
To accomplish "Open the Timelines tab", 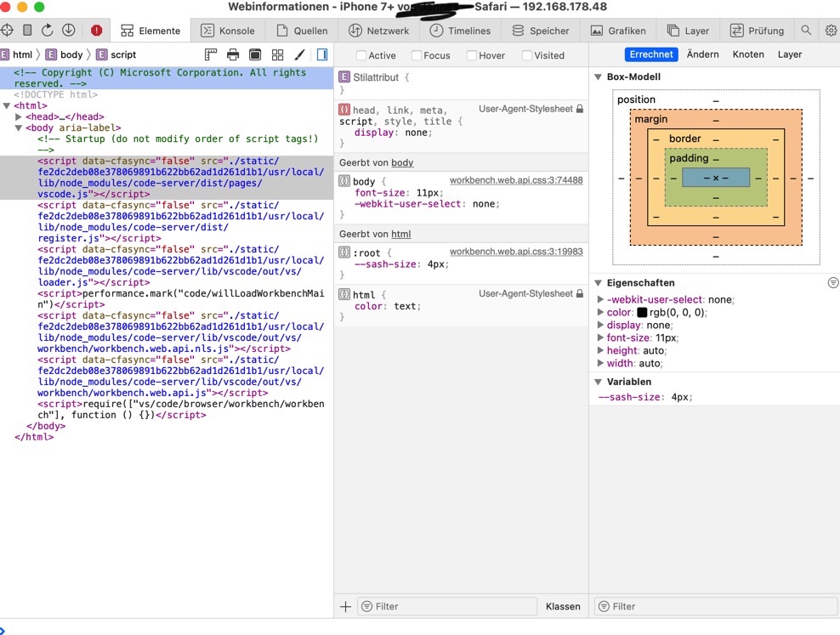I will coord(460,31).
